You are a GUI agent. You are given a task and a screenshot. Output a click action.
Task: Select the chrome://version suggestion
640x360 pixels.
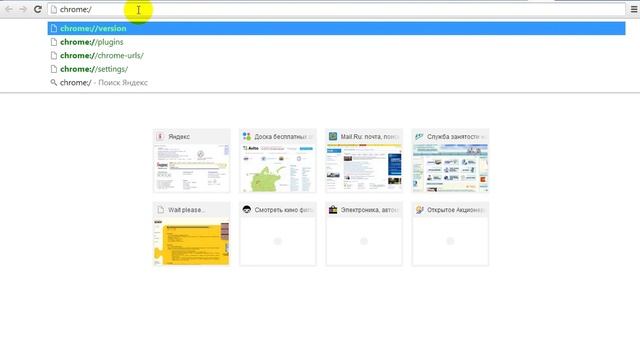[336, 28]
